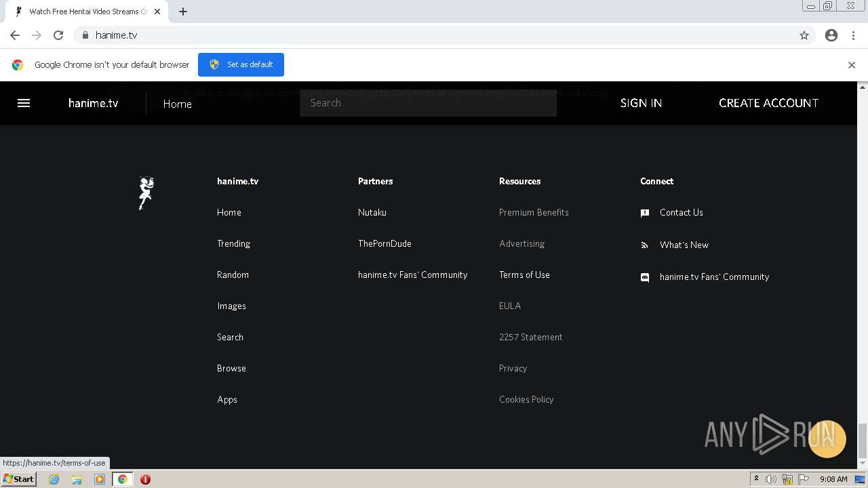The image size is (868, 488).
Task: Open the footer Home link
Action: tap(229, 212)
